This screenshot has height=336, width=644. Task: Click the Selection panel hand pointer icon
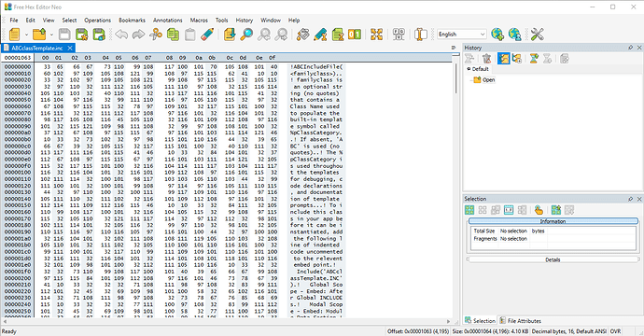(539, 210)
